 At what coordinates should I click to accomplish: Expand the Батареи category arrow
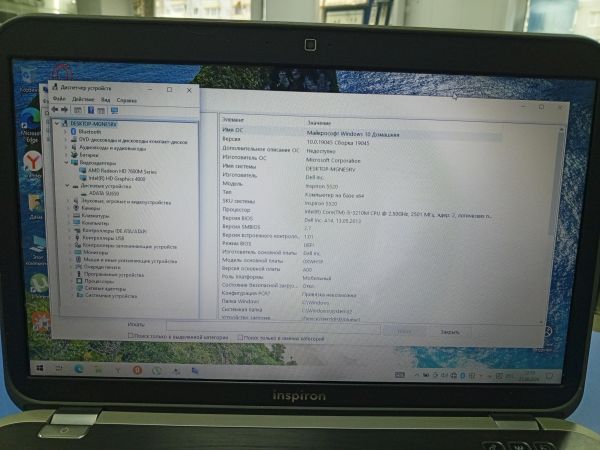click(67, 155)
